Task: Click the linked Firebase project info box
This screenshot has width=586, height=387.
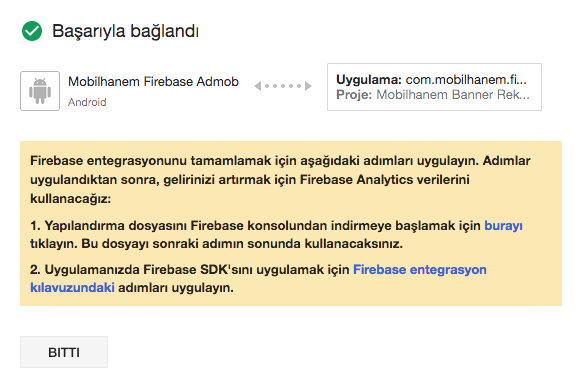Action: tap(434, 87)
